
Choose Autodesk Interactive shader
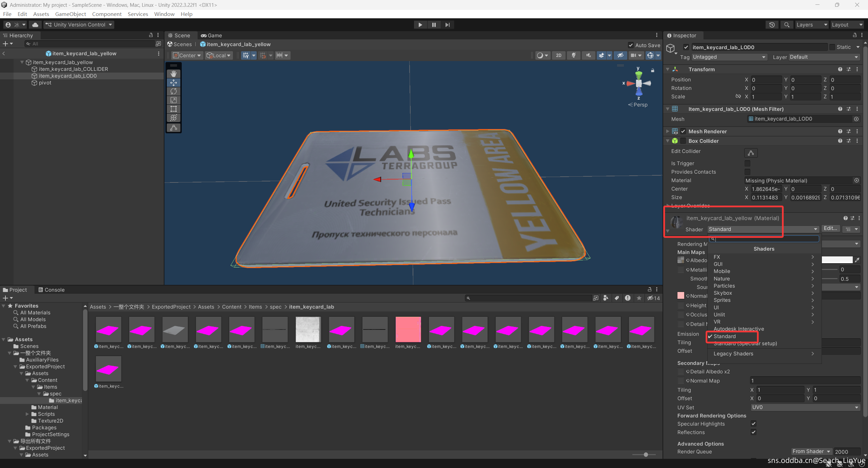(738, 329)
